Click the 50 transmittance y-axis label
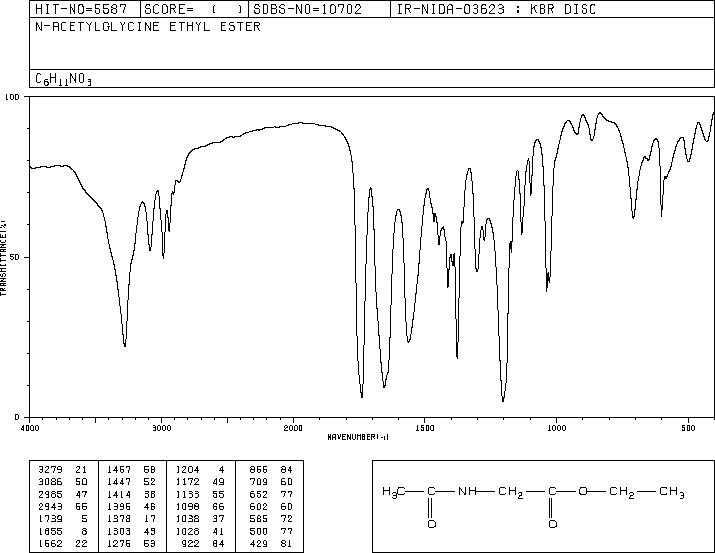Screen dimensions: 715x553 click(x=15, y=257)
